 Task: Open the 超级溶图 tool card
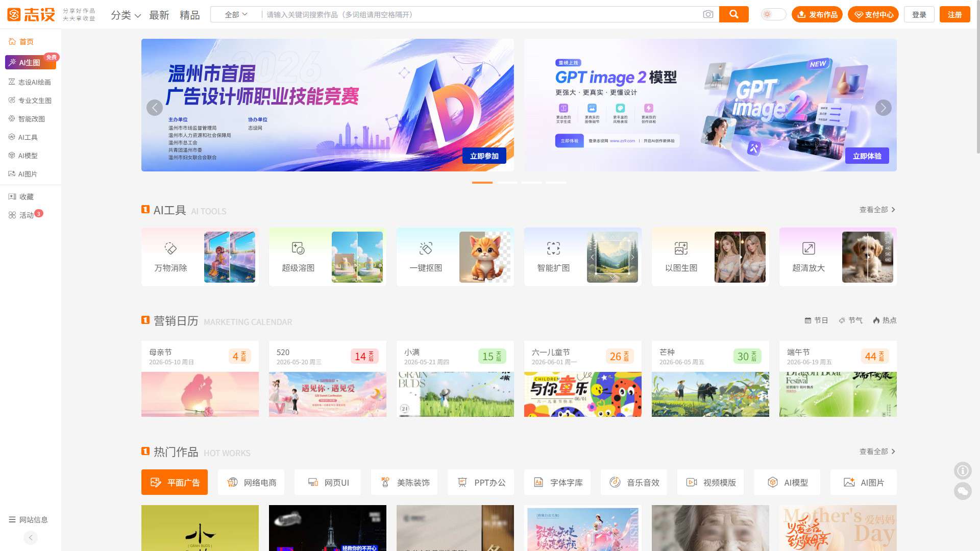click(x=328, y=257)
